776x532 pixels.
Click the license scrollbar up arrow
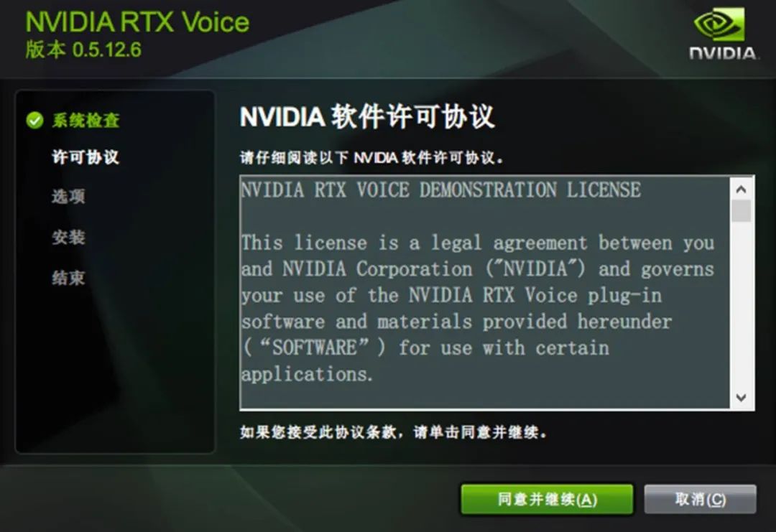click(x=741, y=190)
